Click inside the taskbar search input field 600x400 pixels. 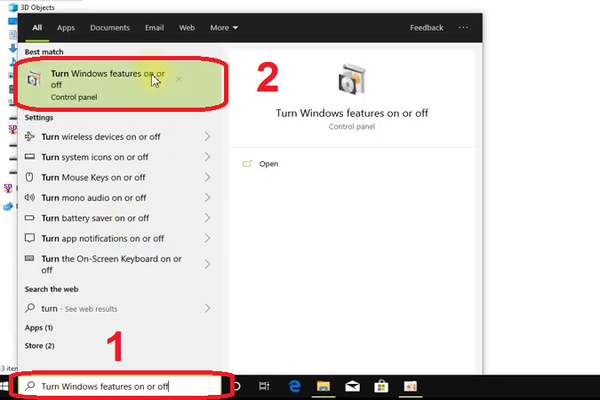[x=120, y=386]
